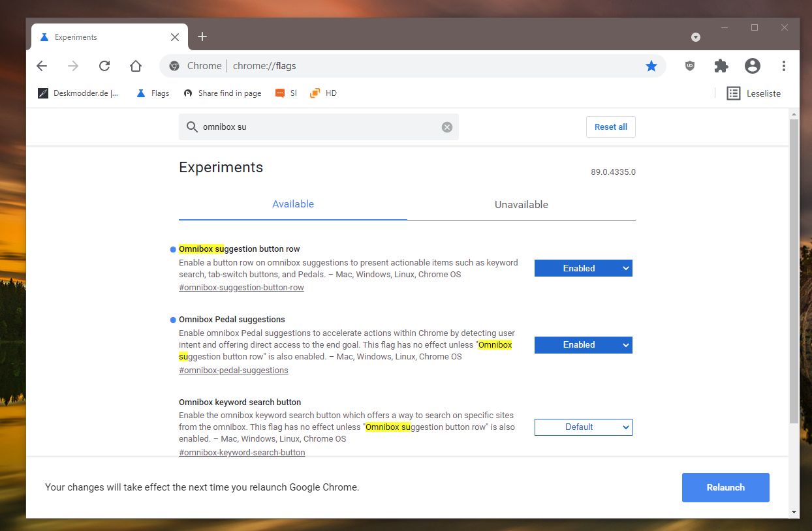This screenshot has width=812, height=531.
Task: Open the HD bookmark
Action: (324, 93)
